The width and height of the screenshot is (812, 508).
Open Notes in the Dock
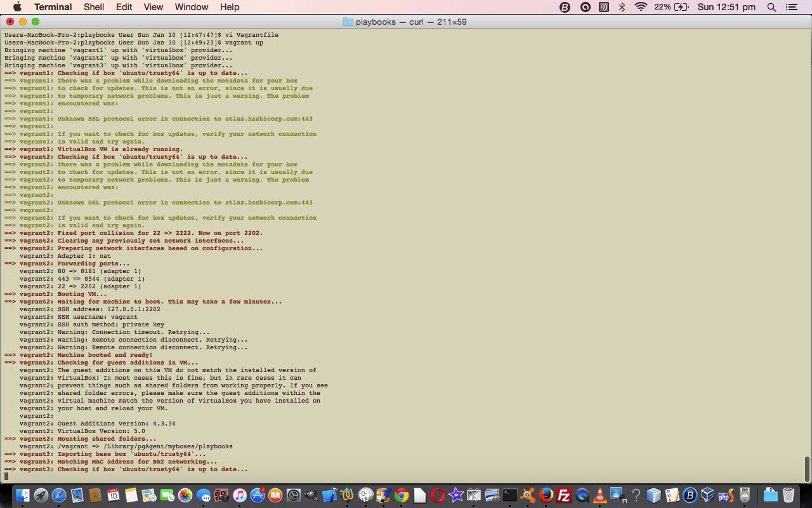click(131, 495)
